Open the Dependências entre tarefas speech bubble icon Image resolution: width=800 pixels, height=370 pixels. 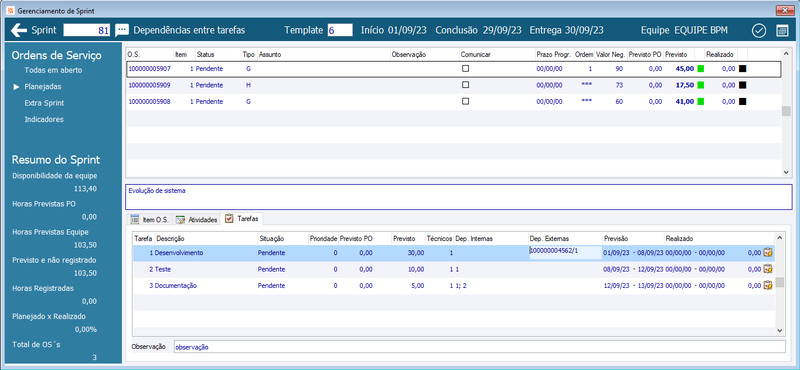121,30
